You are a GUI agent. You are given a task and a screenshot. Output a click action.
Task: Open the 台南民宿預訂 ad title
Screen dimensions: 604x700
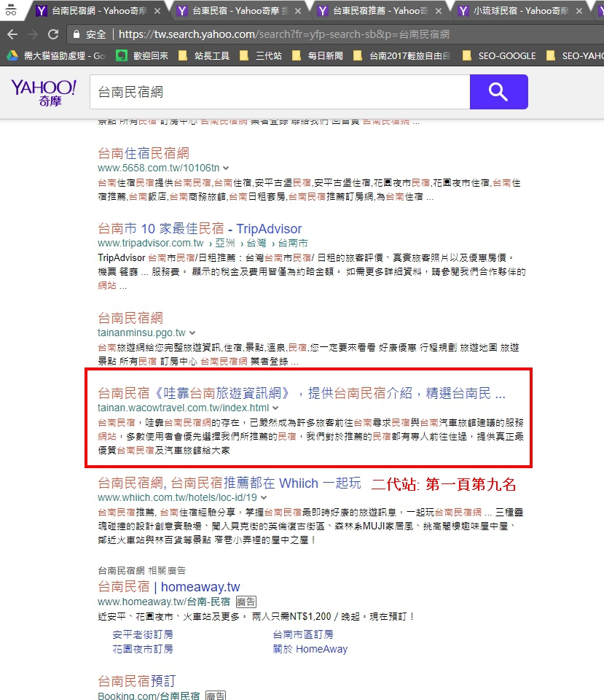click(136, 681)
